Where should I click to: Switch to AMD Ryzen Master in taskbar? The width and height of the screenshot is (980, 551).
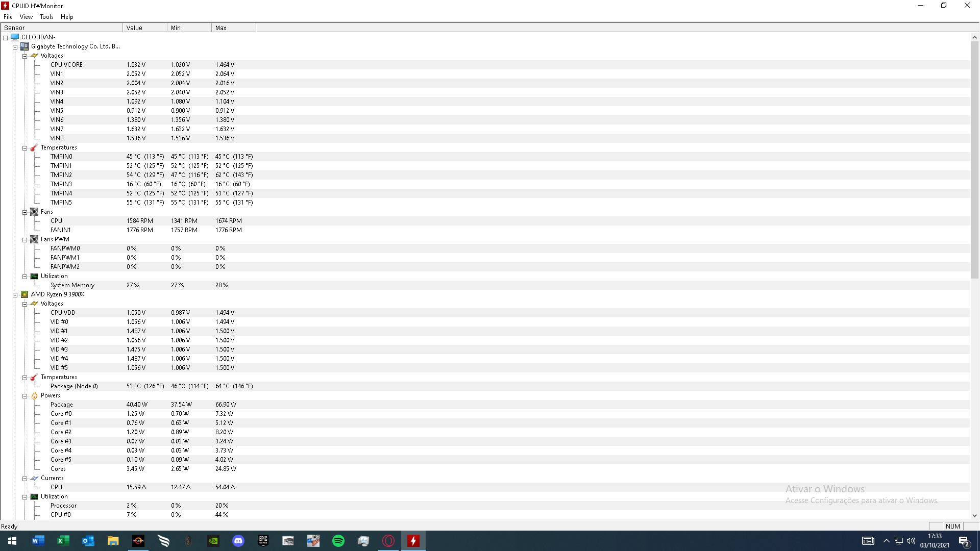pos(138,541)
